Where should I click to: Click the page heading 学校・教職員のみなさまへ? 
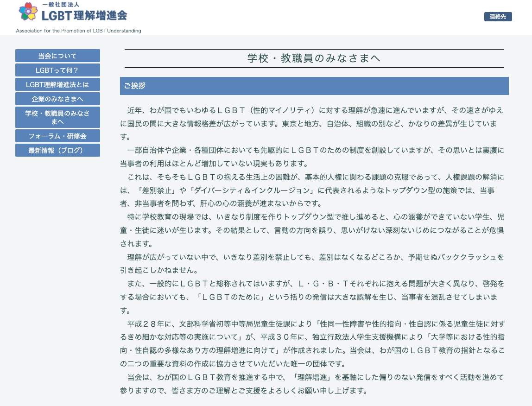point(314,58)
